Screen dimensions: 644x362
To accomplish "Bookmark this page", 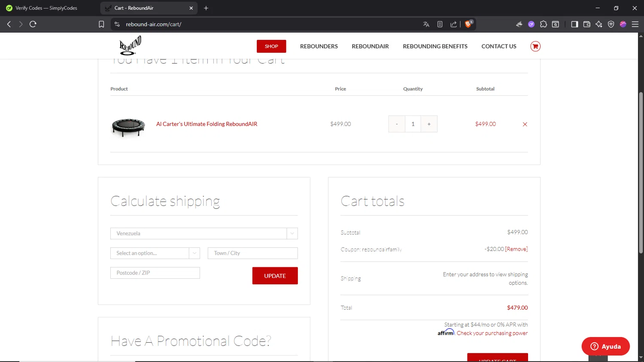I will click(101, 24).
